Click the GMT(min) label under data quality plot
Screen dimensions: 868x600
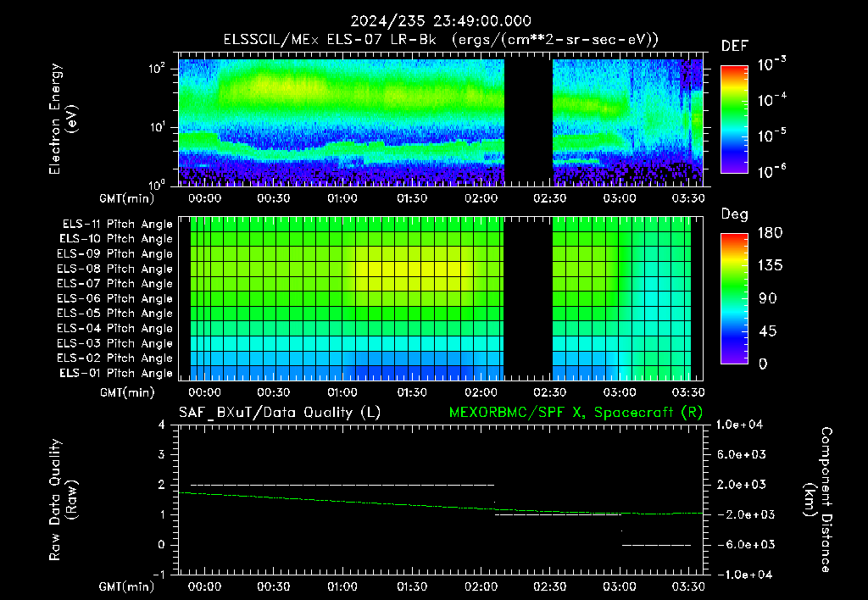point(127,586)
